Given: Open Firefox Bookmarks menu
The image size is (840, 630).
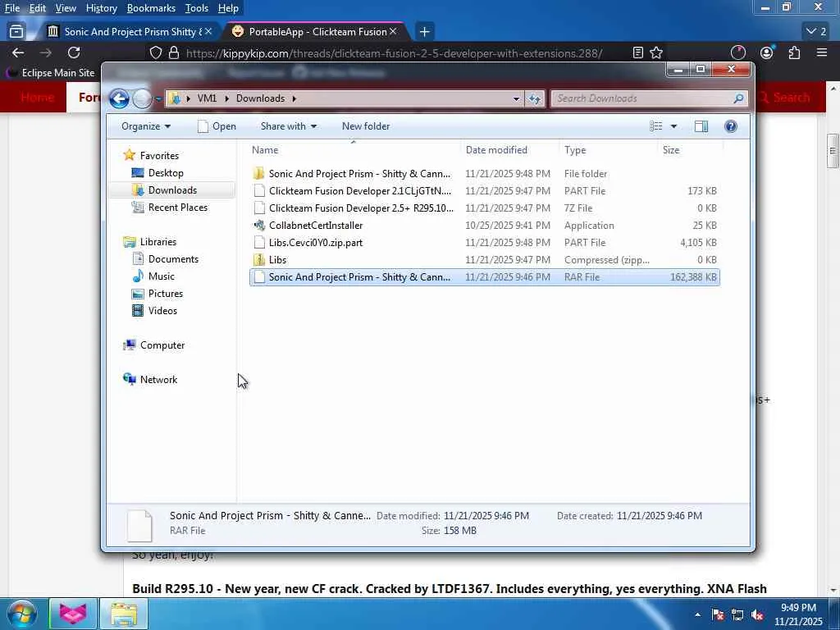Looking at the screenshot, I should (151, 8).
